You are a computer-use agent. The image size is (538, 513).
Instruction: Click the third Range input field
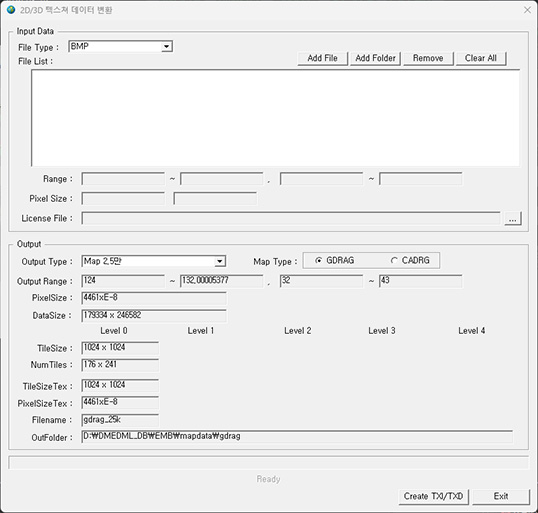(x=321, y=179)
